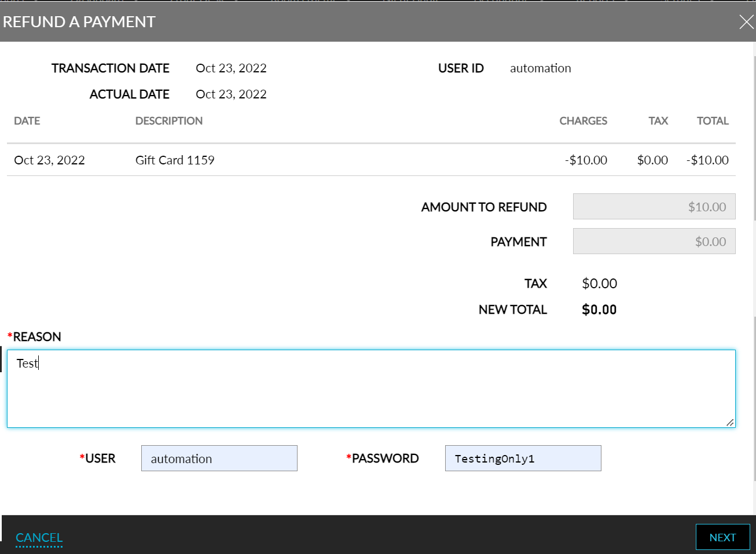Click the DATE column header
The height and width of the screenshot is (554, 756).
[27, 121]
